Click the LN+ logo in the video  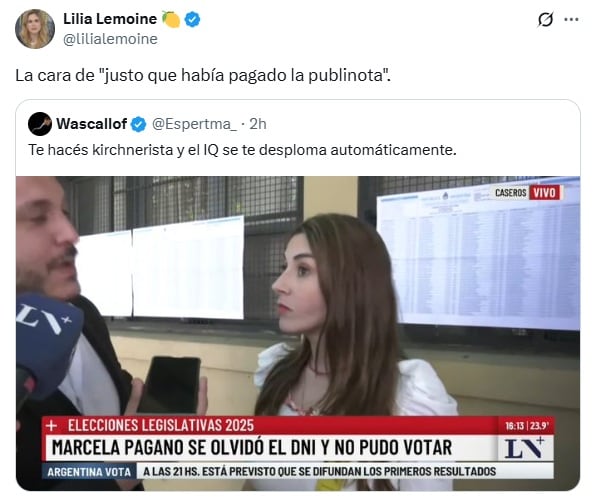[525, 448]
